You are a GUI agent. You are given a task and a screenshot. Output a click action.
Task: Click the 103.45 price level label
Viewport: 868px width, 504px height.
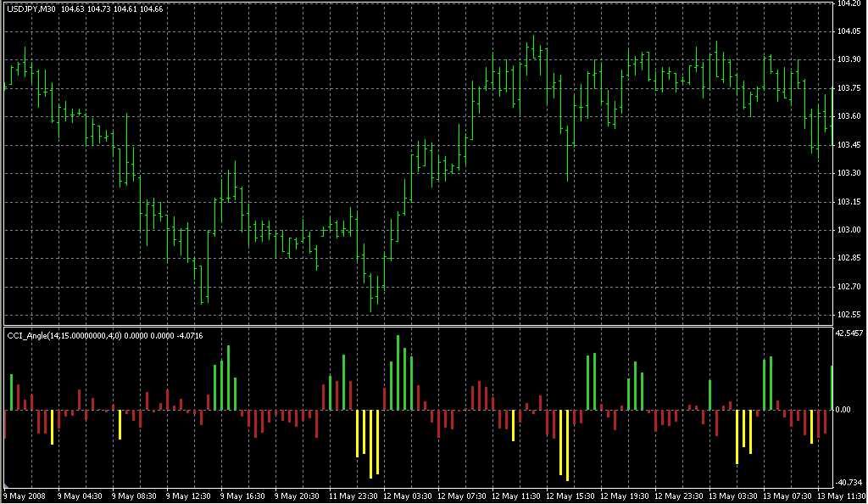pyautogui.click(x=849, y=145)
